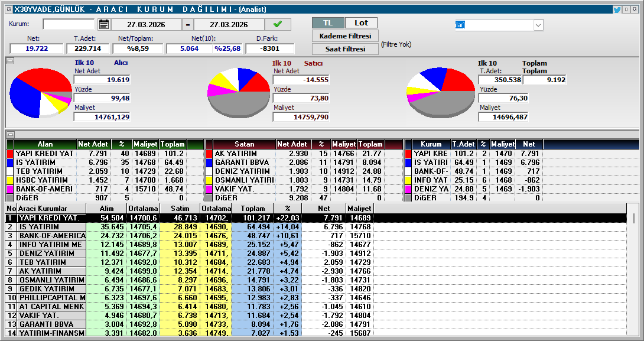This screenshot has height=341, width=644.
Task: Collapse the pie chart summary panel
Action: tap(9, 61)
